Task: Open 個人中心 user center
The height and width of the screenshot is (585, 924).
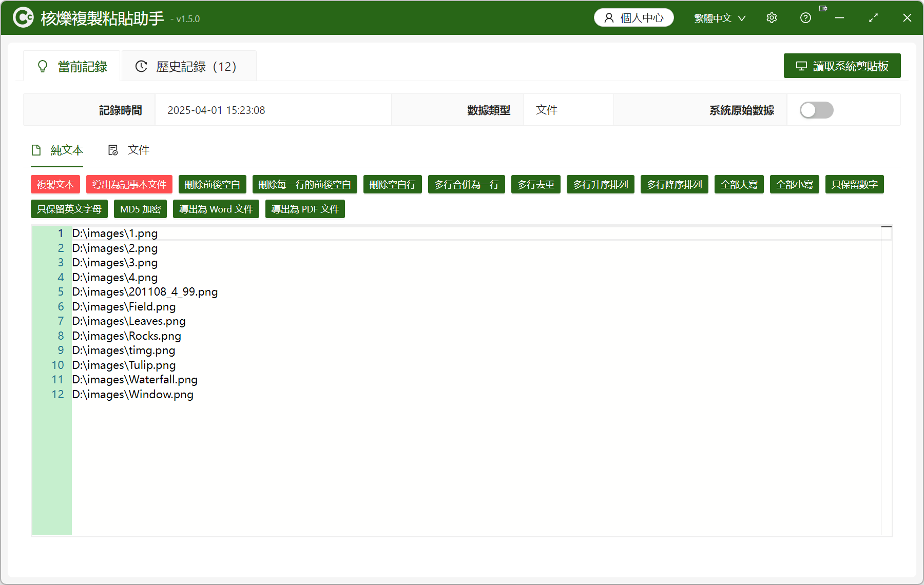Action: (634, 18)
